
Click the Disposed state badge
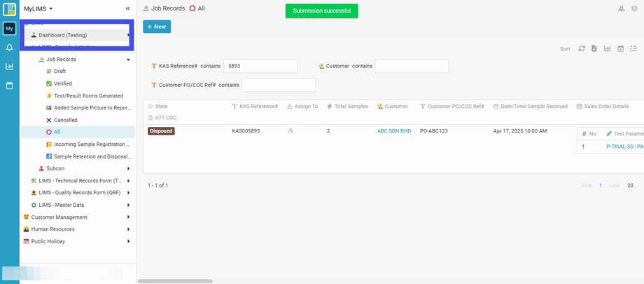[x=162, y=131]
